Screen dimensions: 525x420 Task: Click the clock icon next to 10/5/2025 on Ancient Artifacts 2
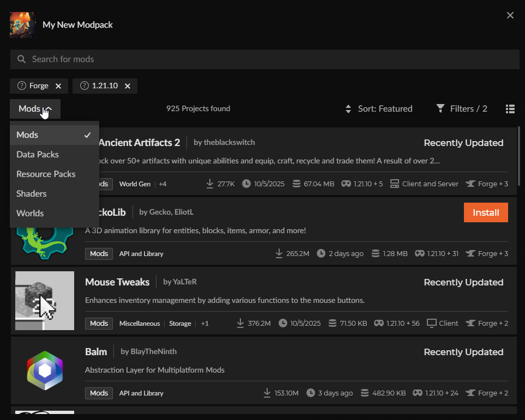246,184
